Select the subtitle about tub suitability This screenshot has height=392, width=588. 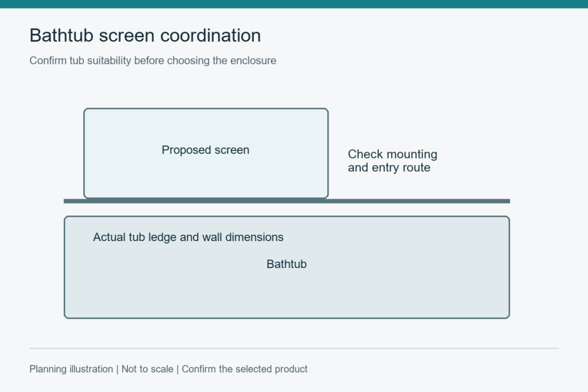[x=153, y=61]
